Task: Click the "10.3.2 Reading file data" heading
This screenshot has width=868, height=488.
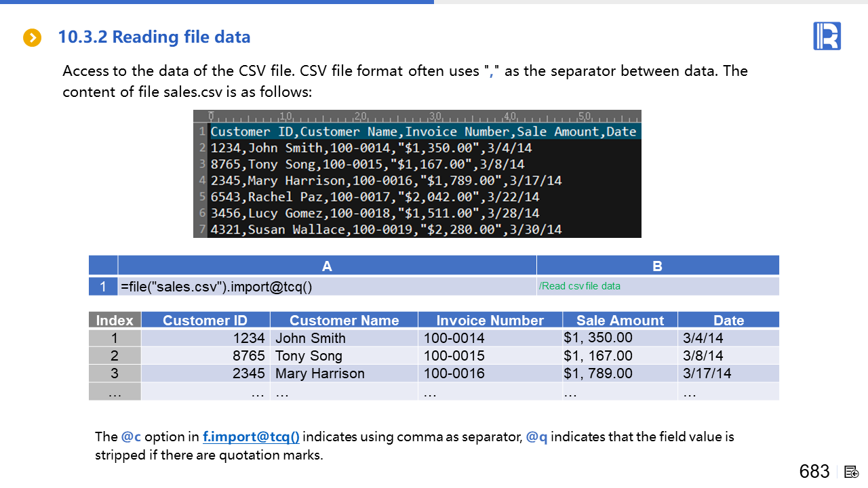Action: tap(154, 37)
